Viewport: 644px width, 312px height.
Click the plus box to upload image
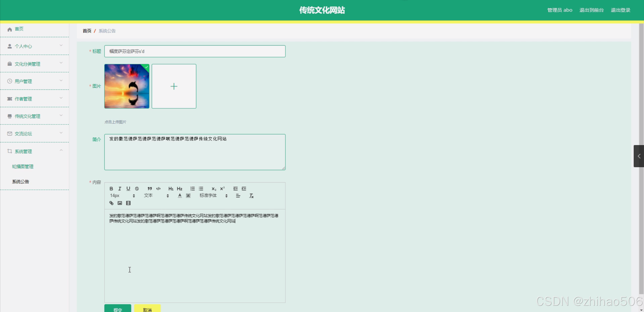pyautogui.click(x=174, y=86)
